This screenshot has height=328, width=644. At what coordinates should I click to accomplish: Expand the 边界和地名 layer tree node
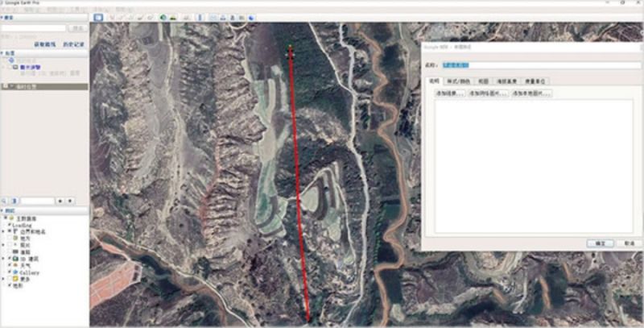(x=3, y=231)
